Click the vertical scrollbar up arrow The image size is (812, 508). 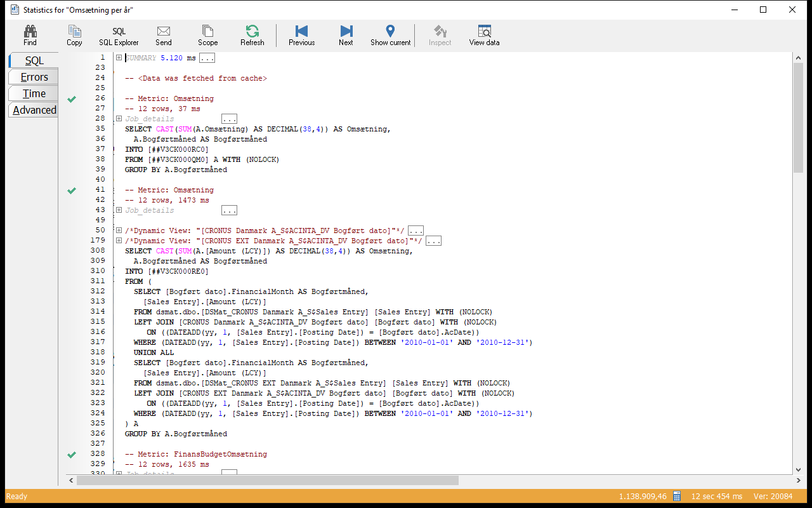tap(799, 58)
